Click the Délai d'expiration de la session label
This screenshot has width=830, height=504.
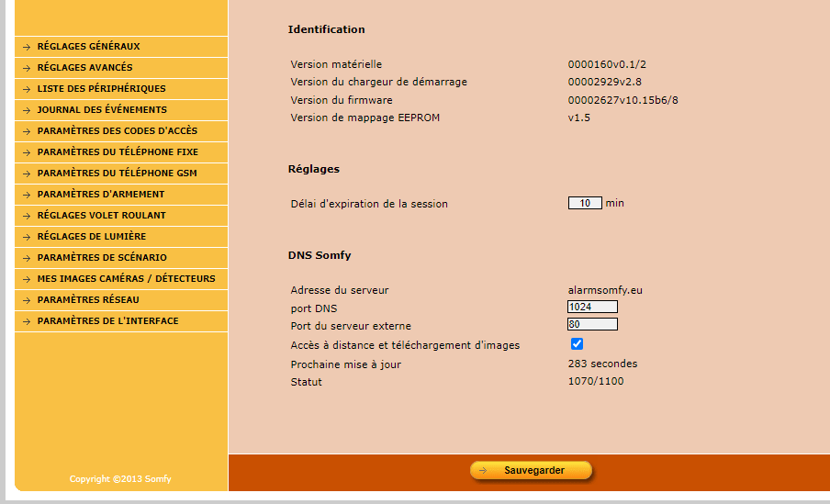pos(369,204)
